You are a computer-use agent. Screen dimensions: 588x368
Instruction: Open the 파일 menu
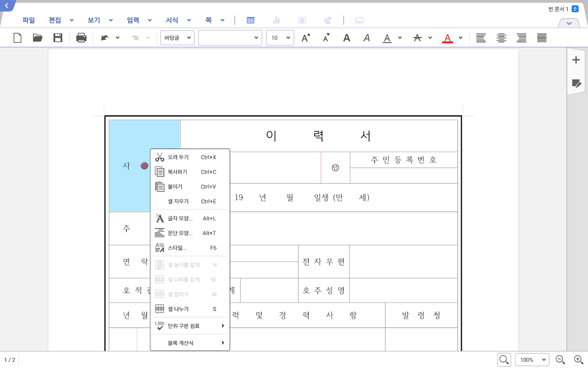click(x=28, y=20)
